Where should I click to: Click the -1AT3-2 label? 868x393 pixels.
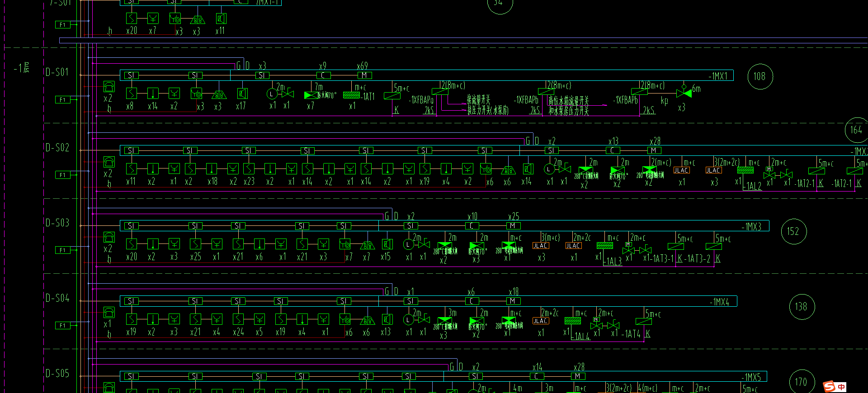tap(698, 259)
